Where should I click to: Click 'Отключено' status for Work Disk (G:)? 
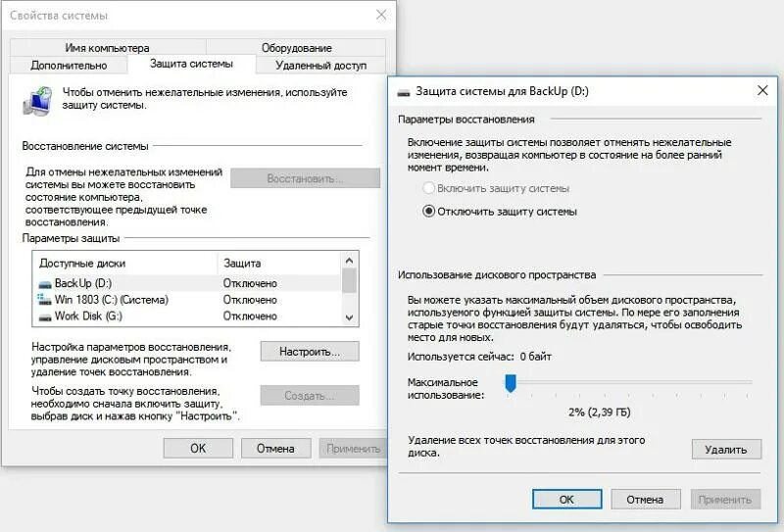(250, 316)
